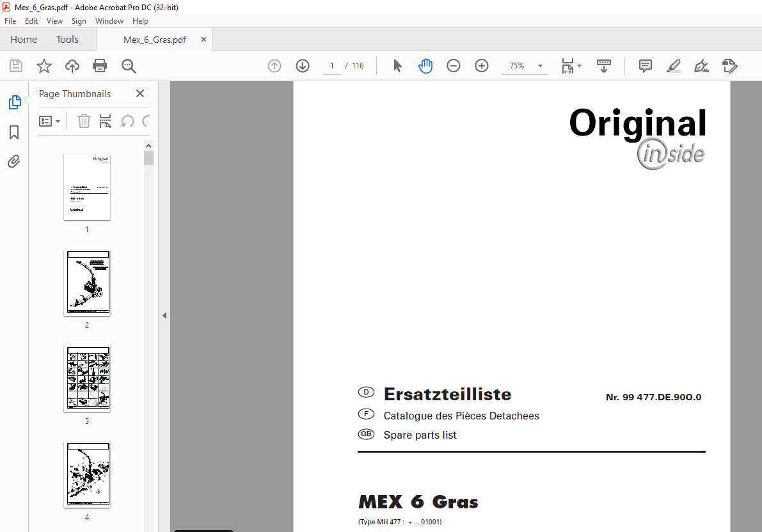
Task: Switch to the Home tab
Action: click(x=23, y=40)
